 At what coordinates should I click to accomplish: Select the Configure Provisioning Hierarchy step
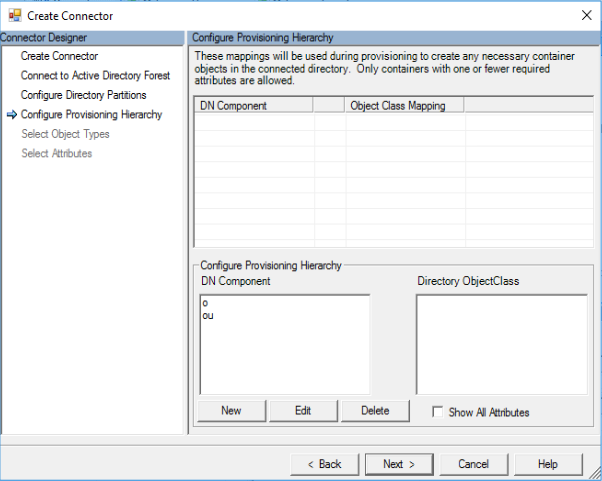click(91, 115)
